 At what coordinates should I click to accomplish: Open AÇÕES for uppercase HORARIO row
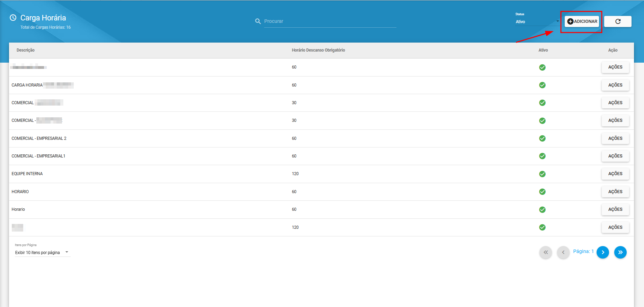tap(615, 192)
